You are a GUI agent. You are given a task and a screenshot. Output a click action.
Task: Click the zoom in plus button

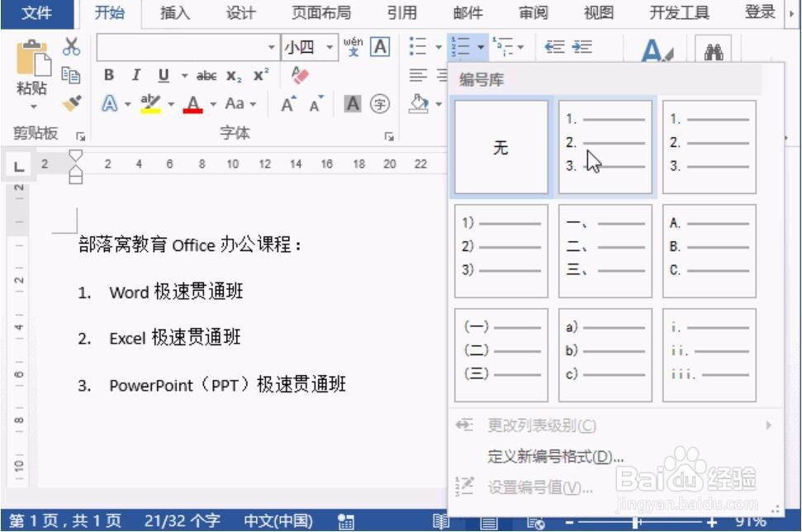[x=711, y=522]
